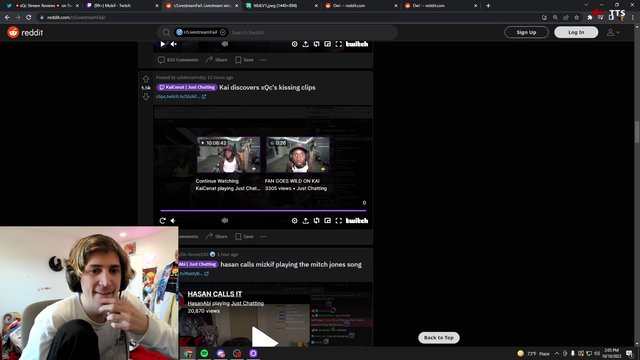Click share icon in the 833 Comments post player
The image size is (640, 360).
coord(305,44)
